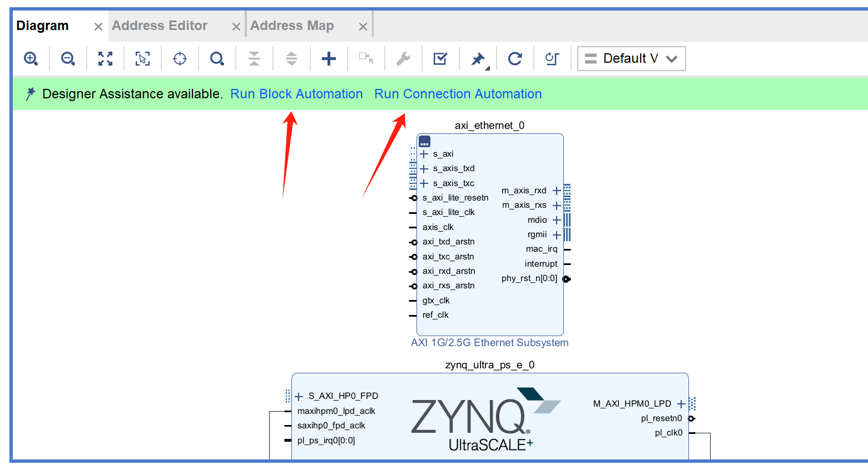
Task: Expand the s_axis_txc interface port
Action: [x=424, y=183]
